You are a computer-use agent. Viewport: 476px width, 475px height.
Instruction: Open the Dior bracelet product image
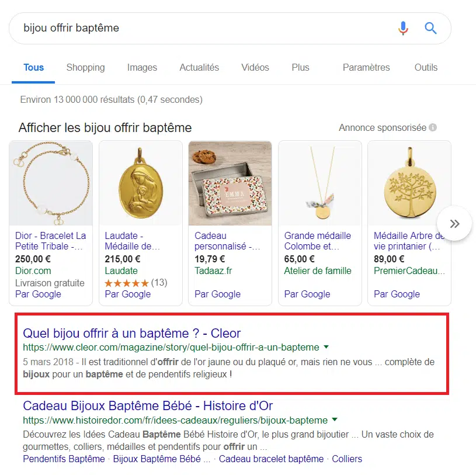(51, 183)
